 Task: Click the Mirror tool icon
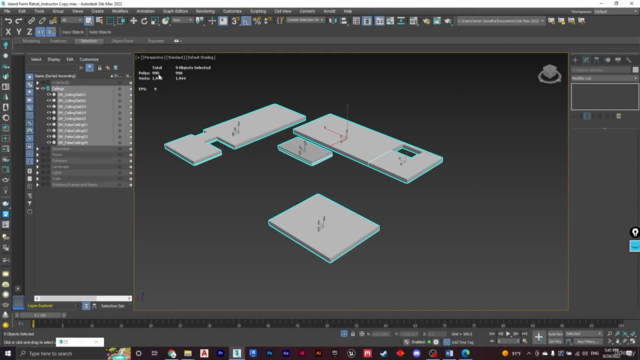[333, 21]
